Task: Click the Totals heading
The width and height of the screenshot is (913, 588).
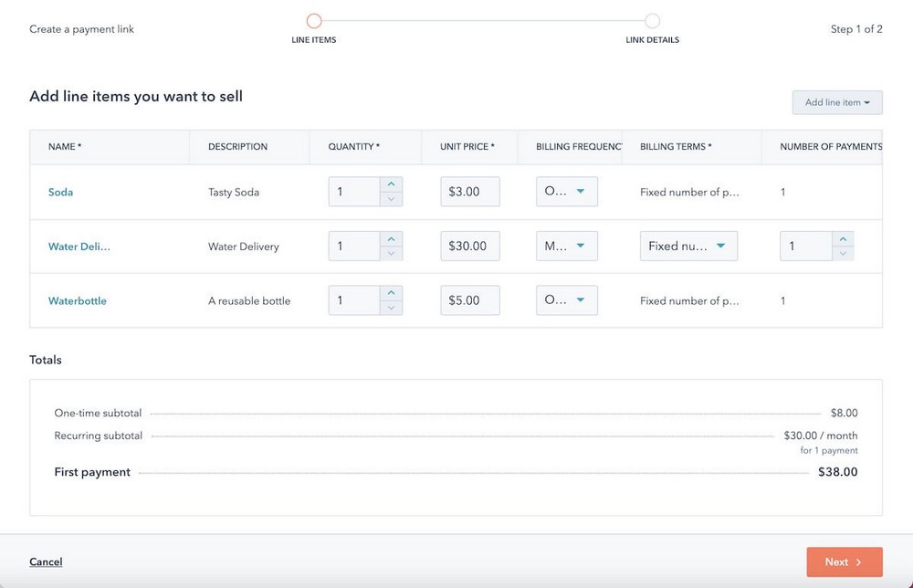Action: pos(46,360)
